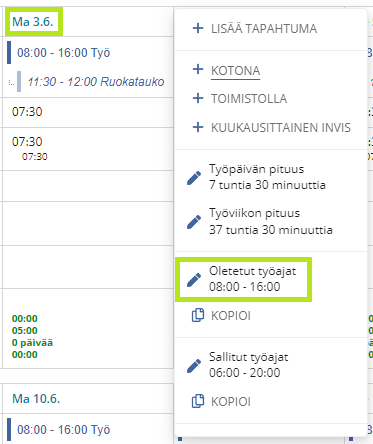Click plus icon next to KOTONA
This screenshot has height=444, width=373.
point(198,69)
